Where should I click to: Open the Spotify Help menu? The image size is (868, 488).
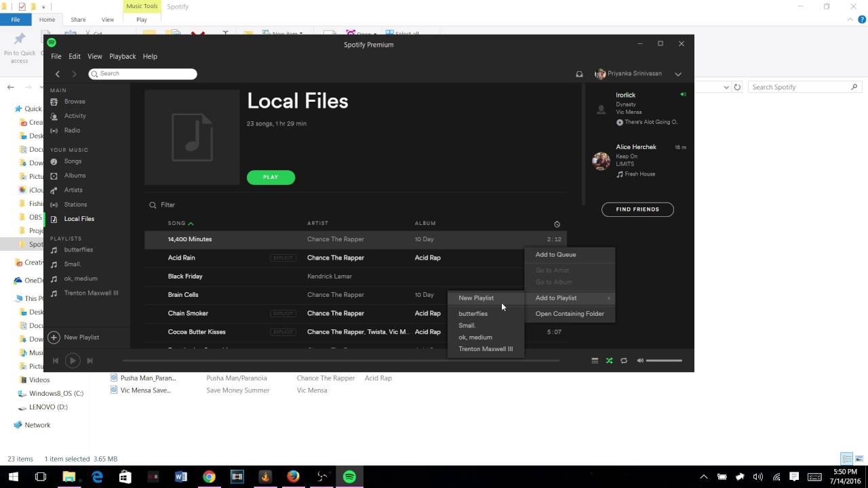coord(150,56)
